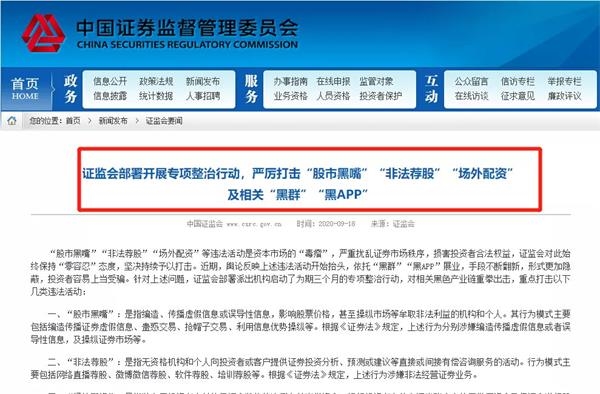Image resolution: width=600 pixels, height=394 pixels.
Task: Click breadcrumb 首页 link
Action: pyautogui.click(x=73, y=121)
